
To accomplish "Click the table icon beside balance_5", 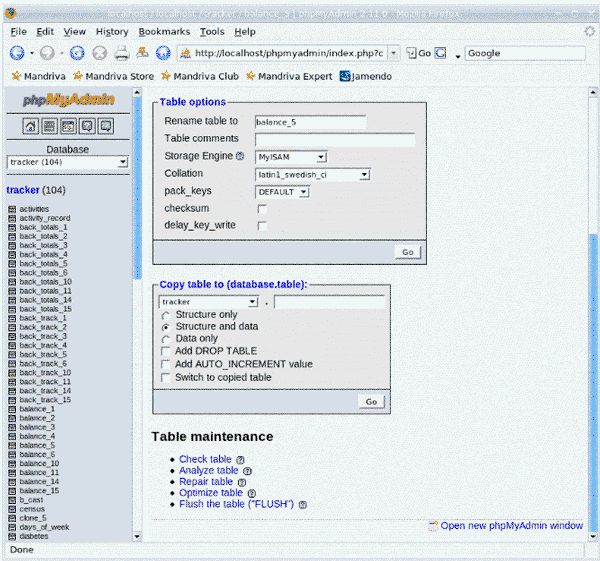I will click(x=12, y=445).
